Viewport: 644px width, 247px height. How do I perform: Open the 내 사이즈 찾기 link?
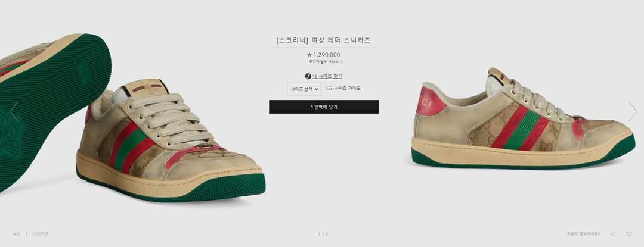(x=327, y=76)
